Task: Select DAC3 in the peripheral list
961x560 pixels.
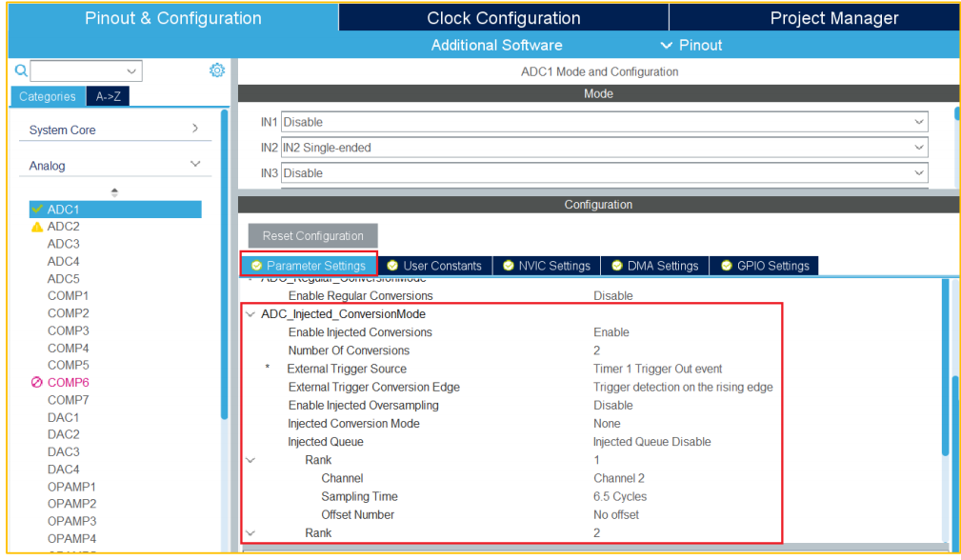Action: click(63, 452)
